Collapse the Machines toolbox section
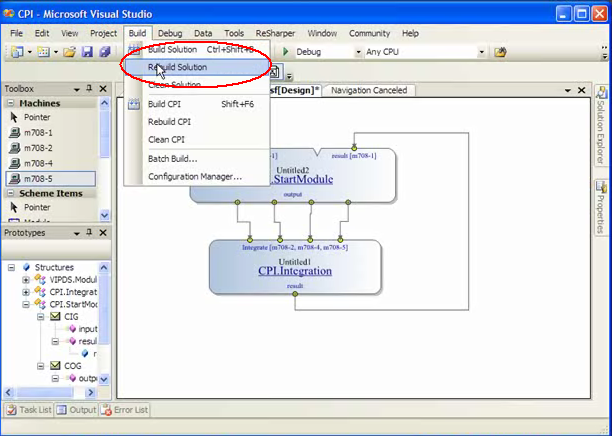 click(x=11, y=103)
